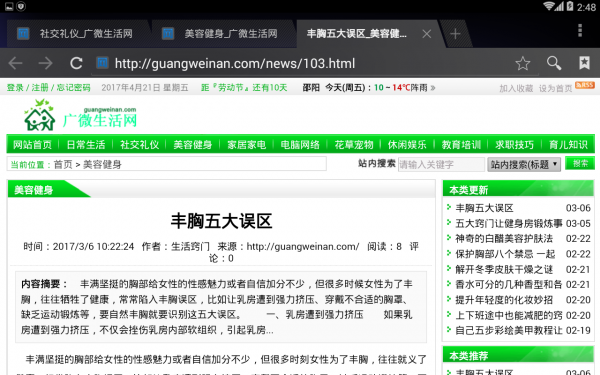Open 提升年轻度的化妆妙招 article
Image resolution: width=600 pixels, height=375 pixels.
[x=504, y=300]
